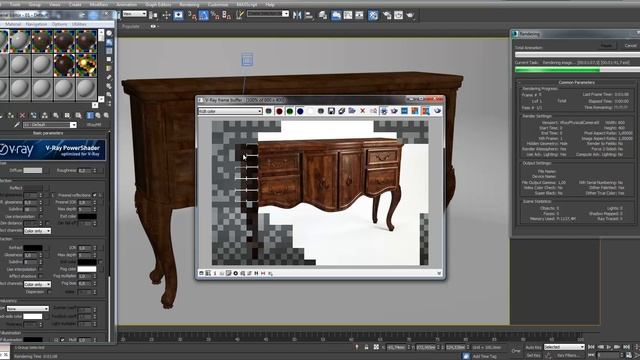Toggle the percent snap icon
This screenshot has width=640, height=360.
[215, 16]
